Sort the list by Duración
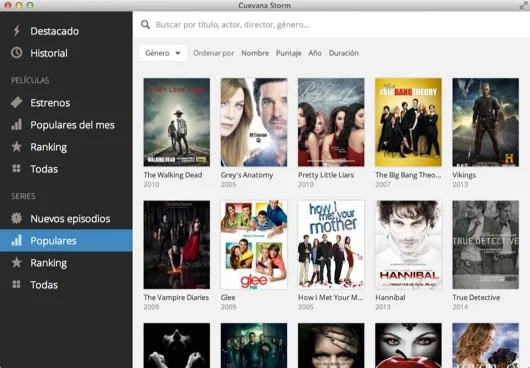This screenshot has width=530, height=368. (344, 53)
